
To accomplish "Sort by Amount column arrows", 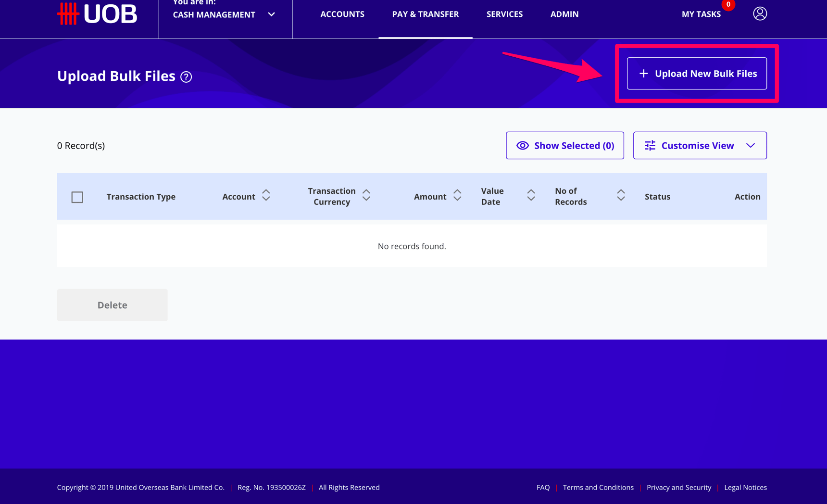I will click(457, 195).
